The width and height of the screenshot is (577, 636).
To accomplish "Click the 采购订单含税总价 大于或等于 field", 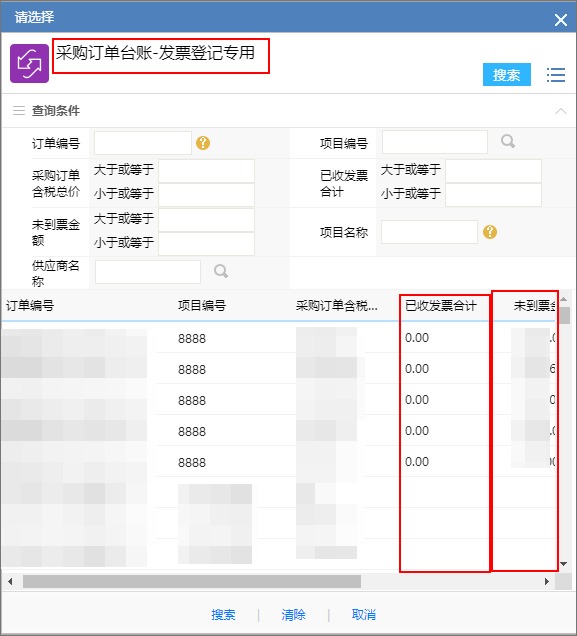I will click(206, 171).
